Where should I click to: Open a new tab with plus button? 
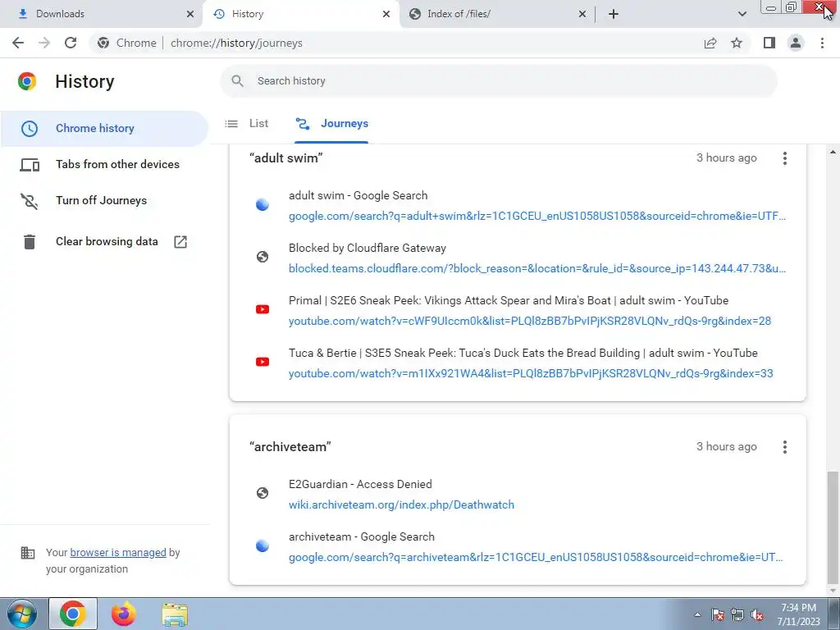(x=614, y=14)
